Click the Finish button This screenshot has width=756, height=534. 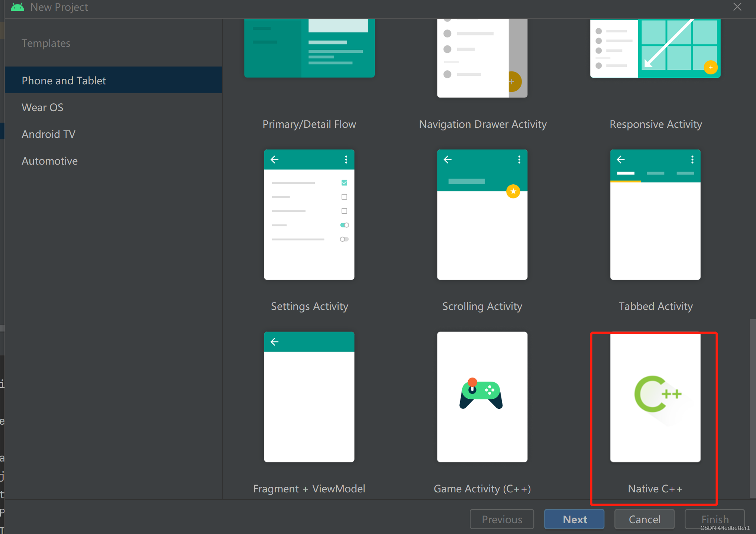point(714,519)
